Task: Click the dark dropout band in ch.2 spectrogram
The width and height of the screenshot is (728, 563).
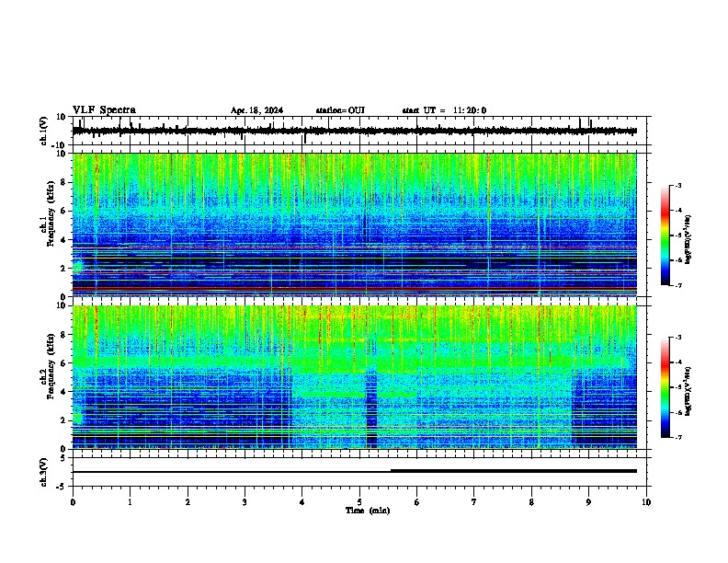Action: (371, 407)
